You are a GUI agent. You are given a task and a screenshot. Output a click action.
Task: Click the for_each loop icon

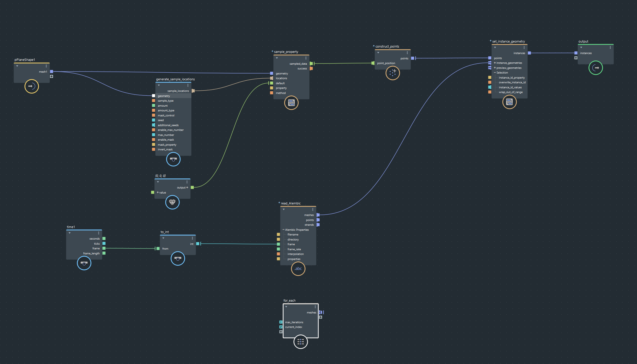point(300,342)
